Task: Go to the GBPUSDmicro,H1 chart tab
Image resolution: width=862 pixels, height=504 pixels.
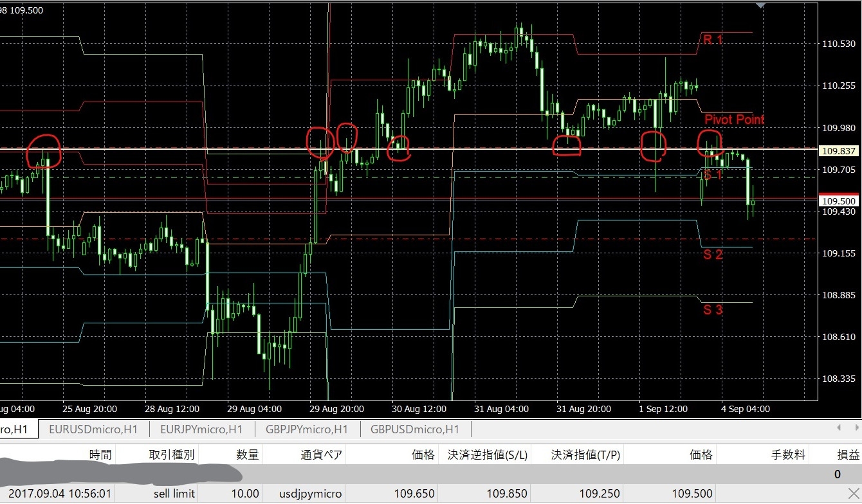Action: pyautogui.click(x=415, y=429)
